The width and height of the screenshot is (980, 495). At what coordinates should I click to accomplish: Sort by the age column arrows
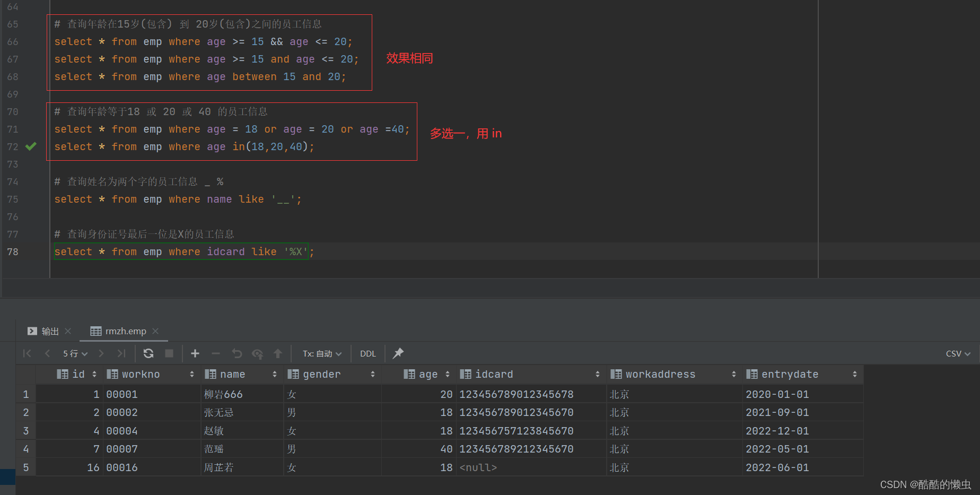448,375
